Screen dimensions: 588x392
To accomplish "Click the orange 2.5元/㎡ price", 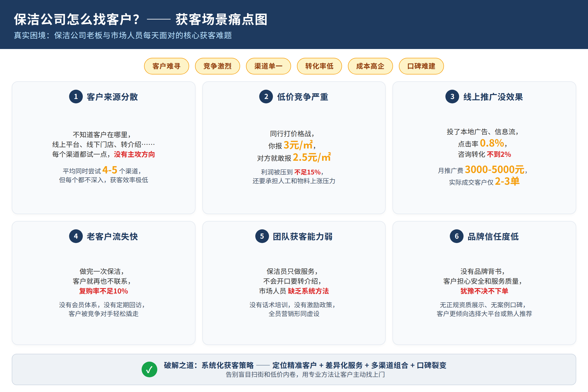I will click(312, 157).
